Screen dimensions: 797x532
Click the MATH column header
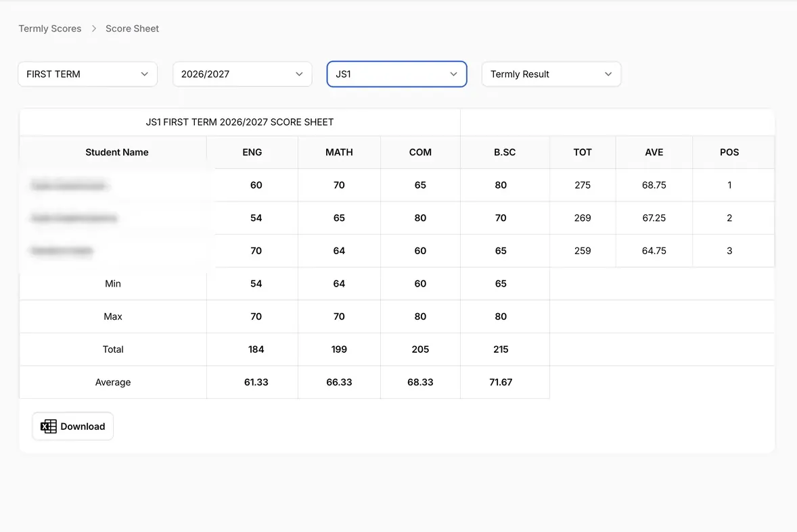[339, 152]
